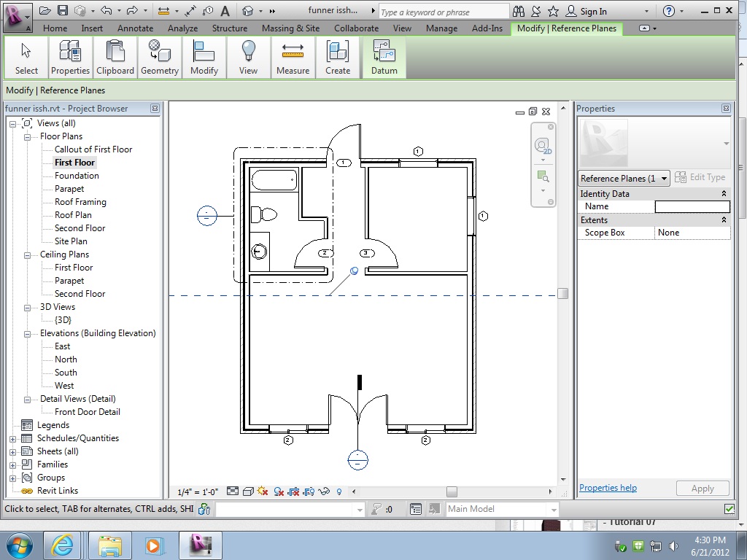The height and width of the screenshot is (560, 747).
Task: Switch to the Annotate ribbon tab
Action: pos(135,28)
